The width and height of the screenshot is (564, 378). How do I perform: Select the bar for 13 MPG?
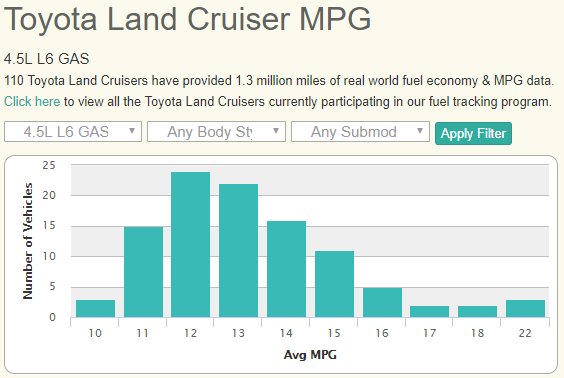[x=238, y=251]
